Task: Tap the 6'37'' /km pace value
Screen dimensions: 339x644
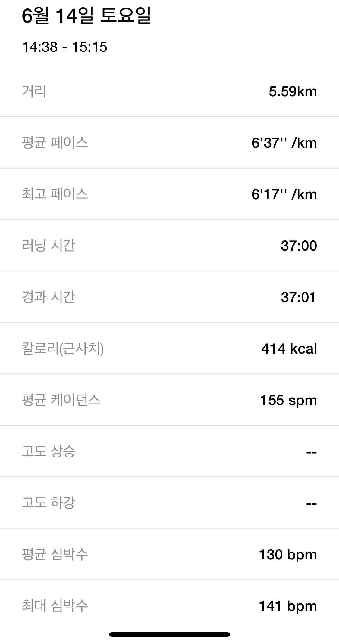Action: [x=284, y=143]
